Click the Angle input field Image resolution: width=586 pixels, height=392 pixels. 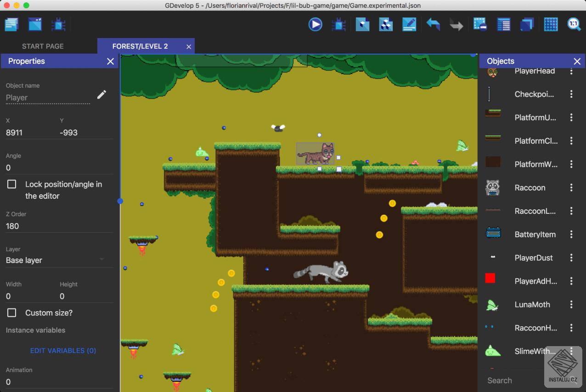point(59,168)
